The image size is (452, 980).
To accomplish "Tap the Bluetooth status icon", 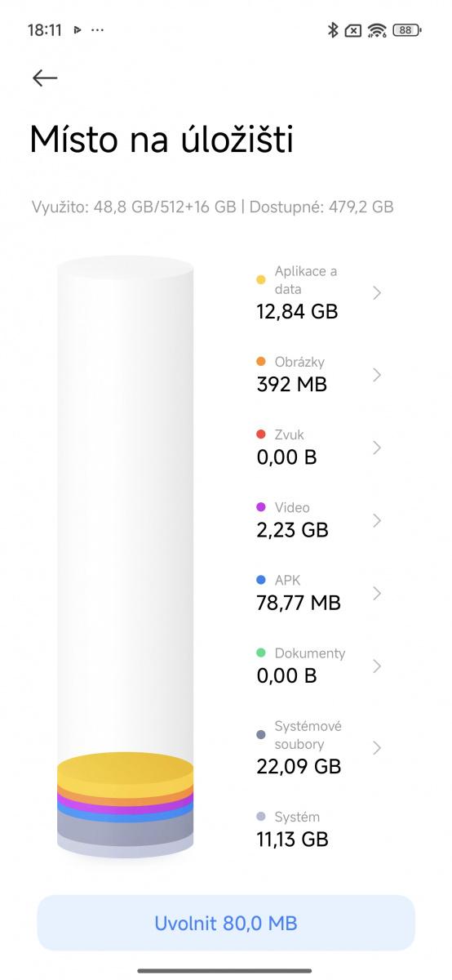I will [x=333, y=30].
